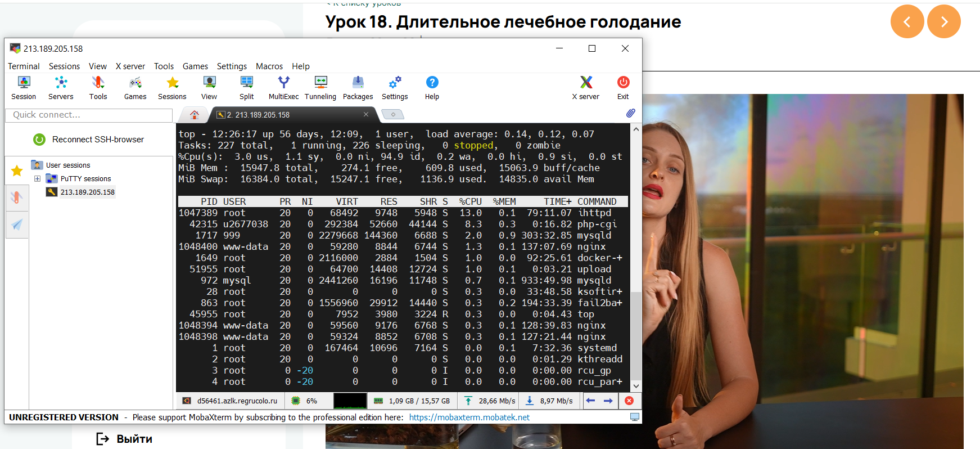Expand the PuTTY sessions tree node
The width and height of the screenshot is (980, 449).
coord(37,179)
